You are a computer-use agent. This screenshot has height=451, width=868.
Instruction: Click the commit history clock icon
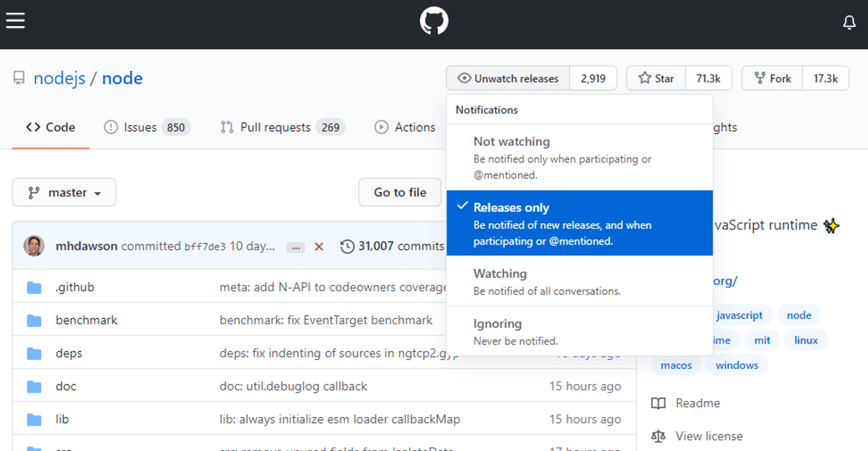tap(347, 246)
